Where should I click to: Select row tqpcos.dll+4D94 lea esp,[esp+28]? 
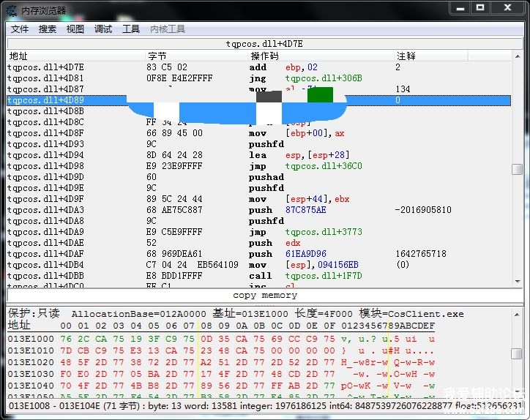pyautogui.click(x=259, y=155)
